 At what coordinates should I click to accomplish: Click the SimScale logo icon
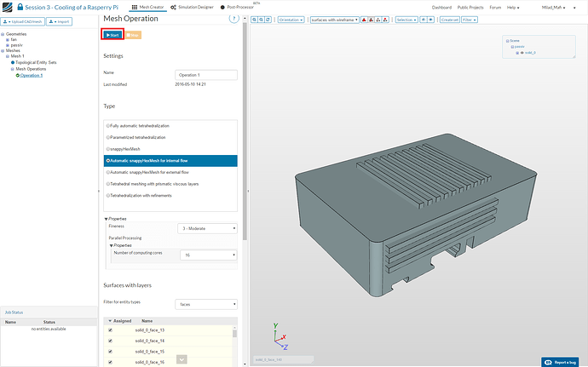[x=8, y=6]
